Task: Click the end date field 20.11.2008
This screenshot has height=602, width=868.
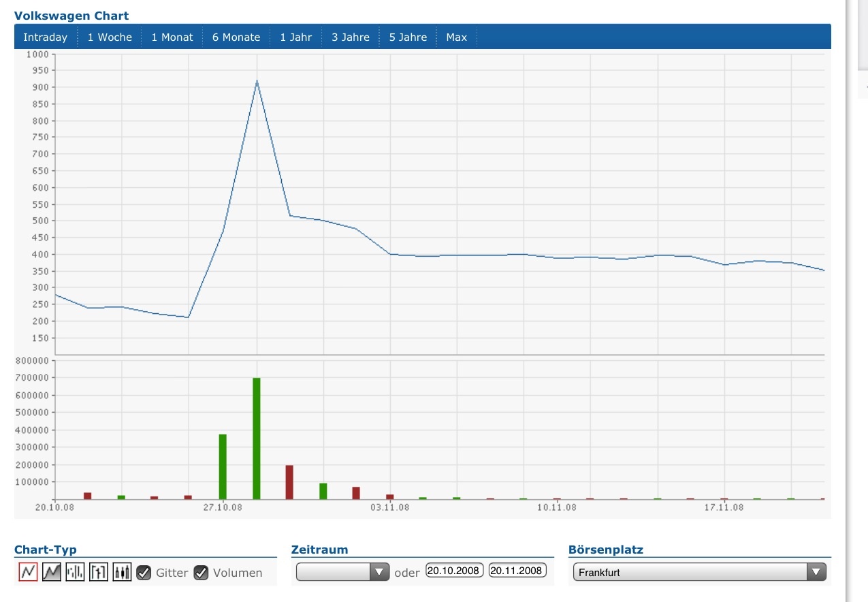Action: pyautogui.click(x=517, y=570)
